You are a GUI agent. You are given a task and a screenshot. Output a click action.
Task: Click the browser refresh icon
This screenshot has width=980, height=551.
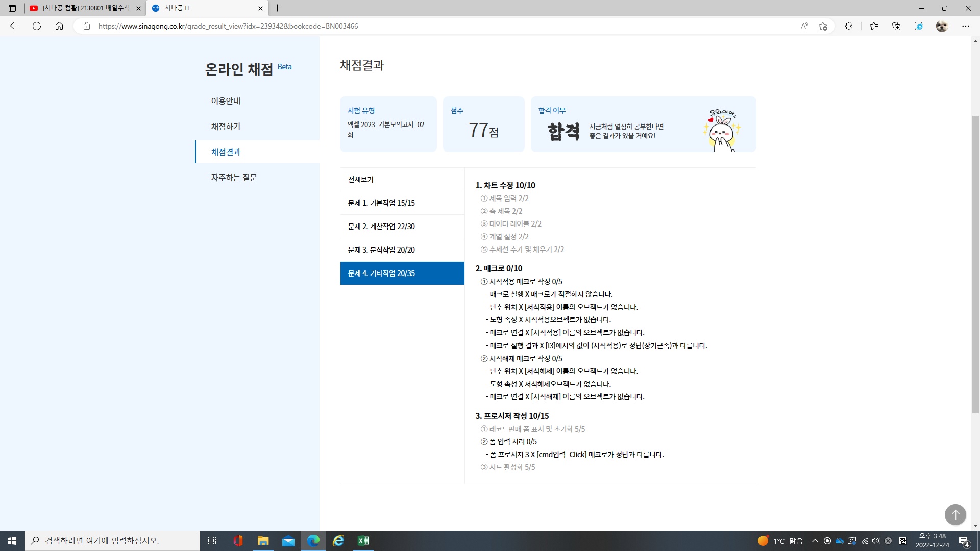37,26
